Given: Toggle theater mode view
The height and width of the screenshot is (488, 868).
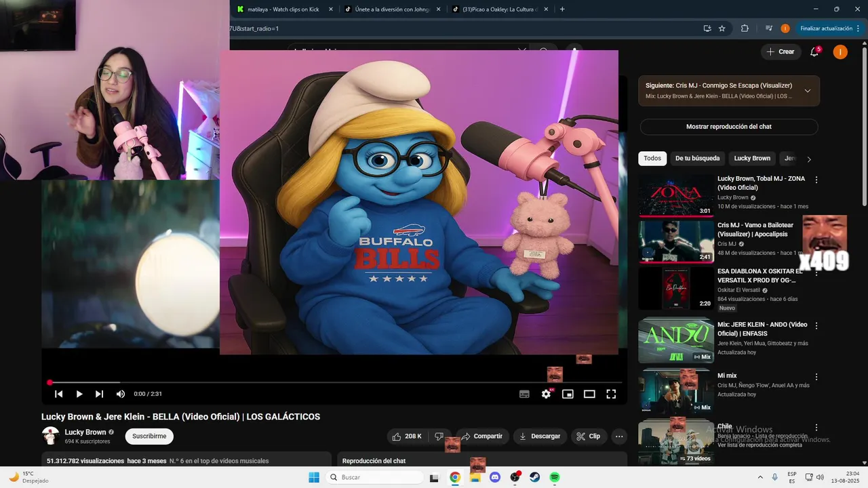Looking at the screenshot, I should pos(589,394).
